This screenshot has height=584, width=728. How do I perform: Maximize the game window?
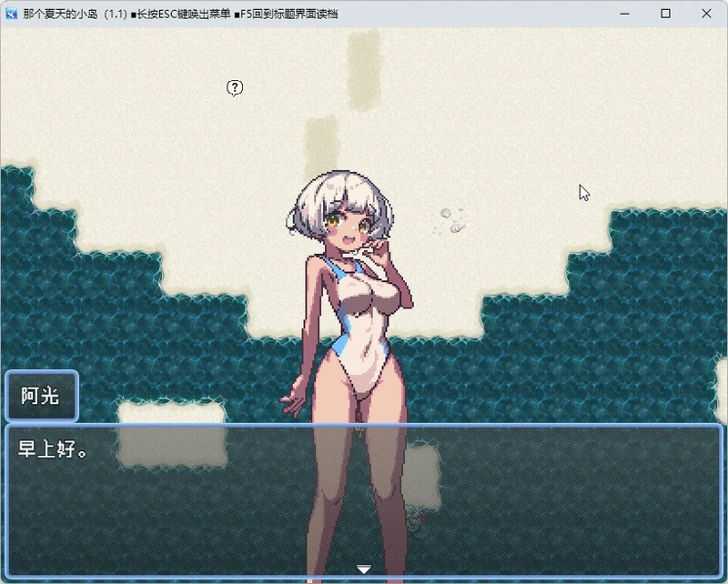pos(665,14)
